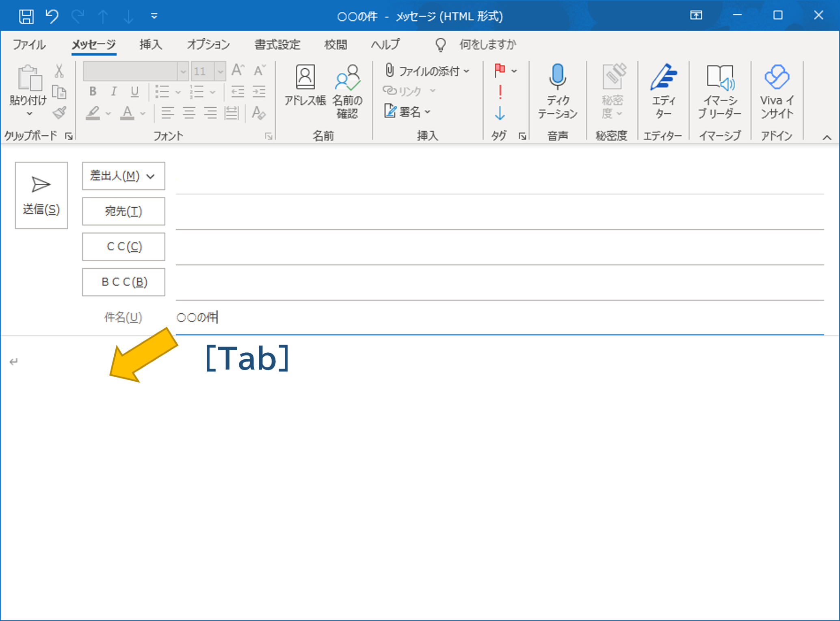Click the Copy icon
Image resolution: width=840 pixels, height=621 pixels.
[x=59, y=92]
